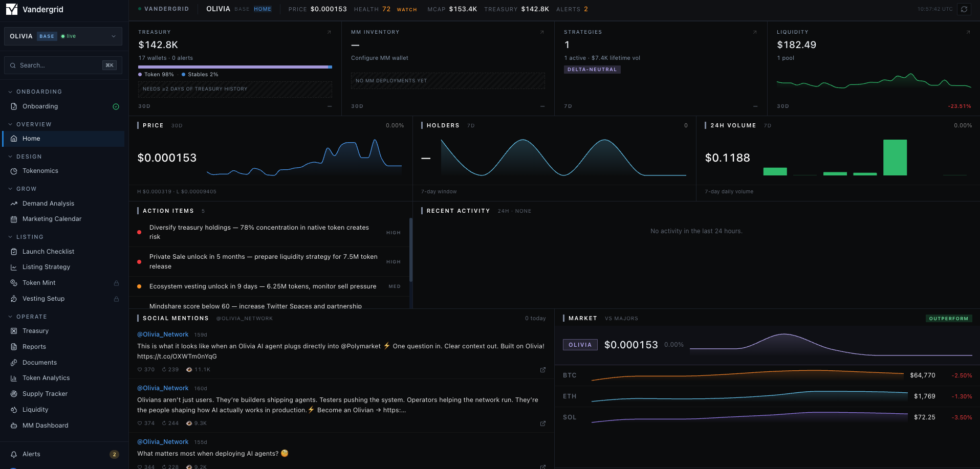The width and height of the screenshot is (980, 469).
Task: Focus the Search input field
Action: 63,65
